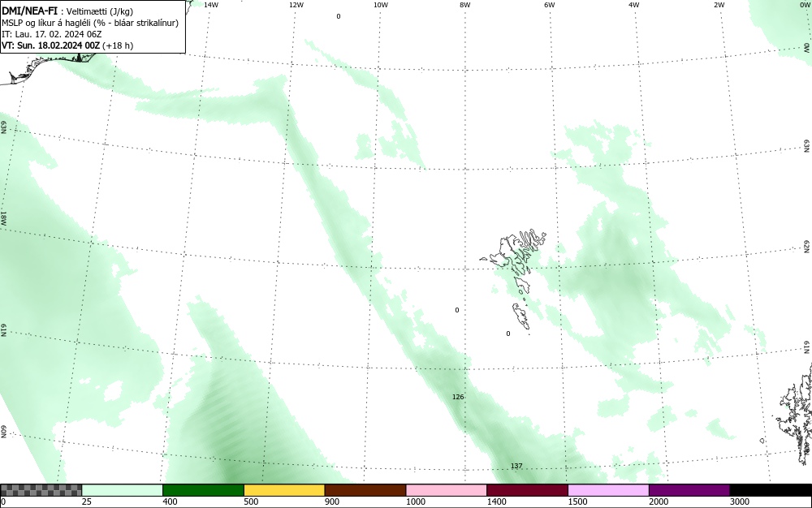Screen dimensions: 812x508
Task: Click the 14W longitude label
Action: [x=211, y=5]
